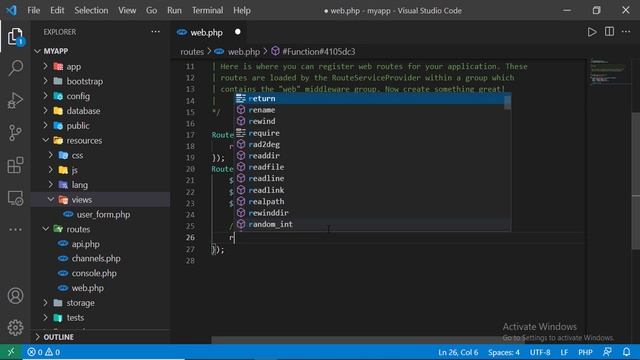This screenshot has height=360, width=640.
Task: Change indentation via Spaces: 4
Action: coord(504,352)
